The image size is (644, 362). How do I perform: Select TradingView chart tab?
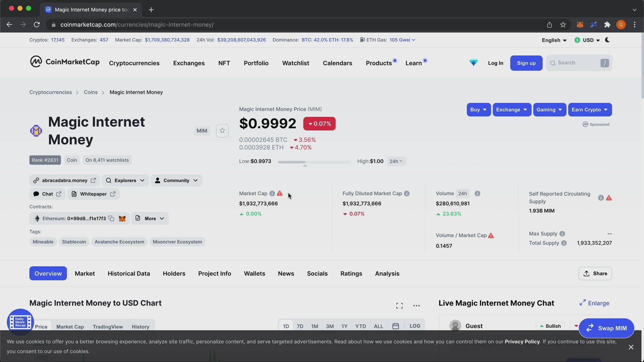(108, 327)
